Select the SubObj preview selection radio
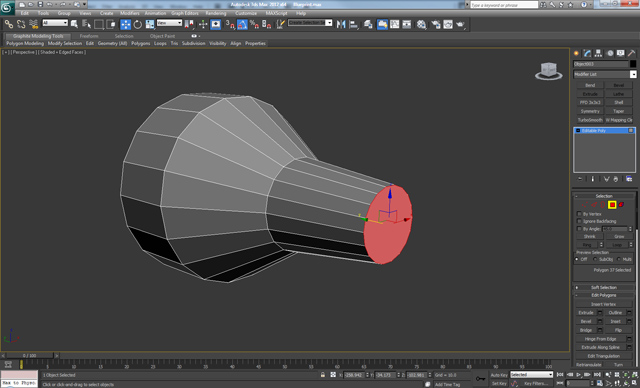The height and width of the screenshot is (388, 640). coord(595,259)
